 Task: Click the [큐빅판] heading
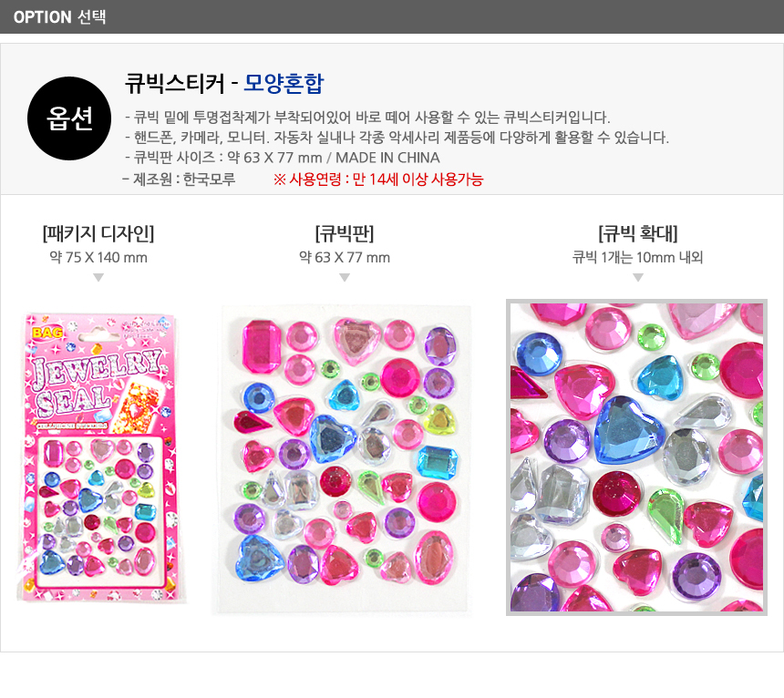click(345, 233)
